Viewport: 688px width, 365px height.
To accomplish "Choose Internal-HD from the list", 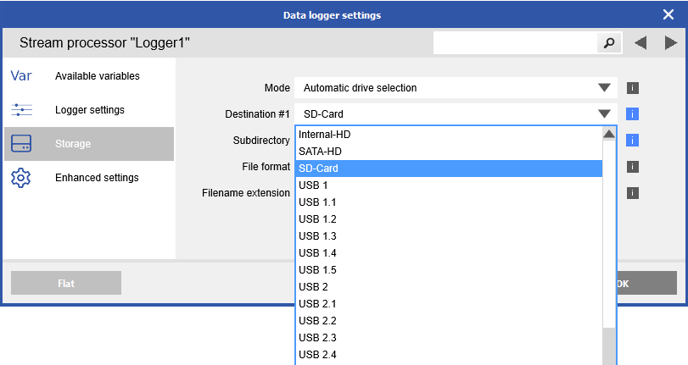I will (449, 135).
